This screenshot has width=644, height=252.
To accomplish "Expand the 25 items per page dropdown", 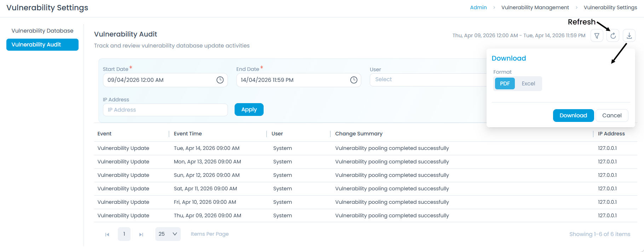I will [168, 234].
